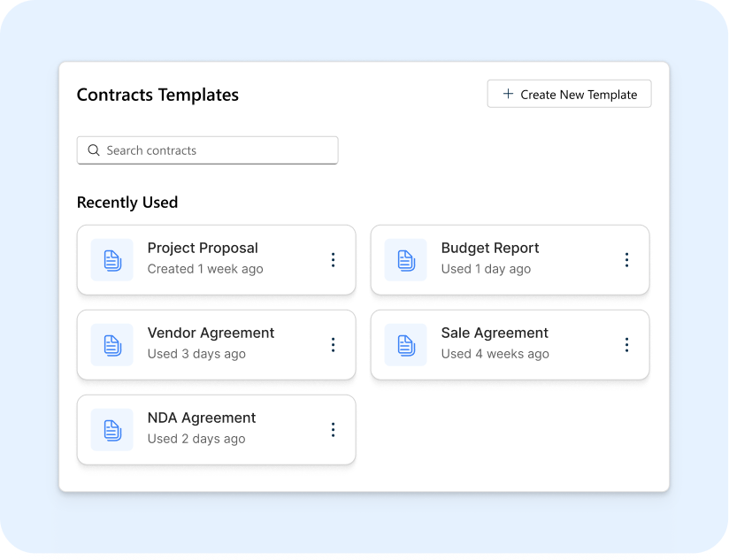Click the 'Used 1 day ago' text
Screen dimensions: 729x560
(486, 269)
